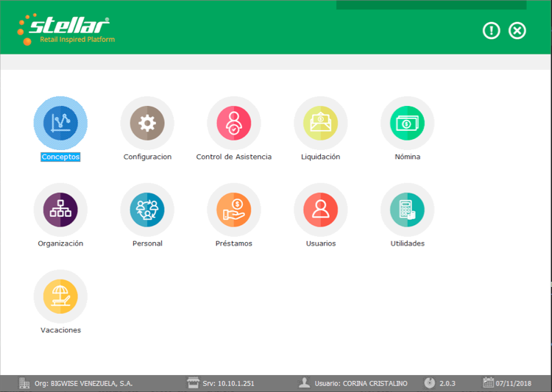Click the calendar icon in status bar

(x=488, y=382)
